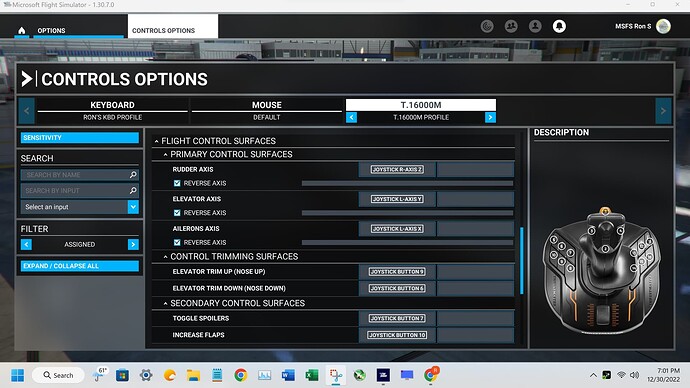Open File Explorer folder icon on the taskbar

(x=193, y=375)
